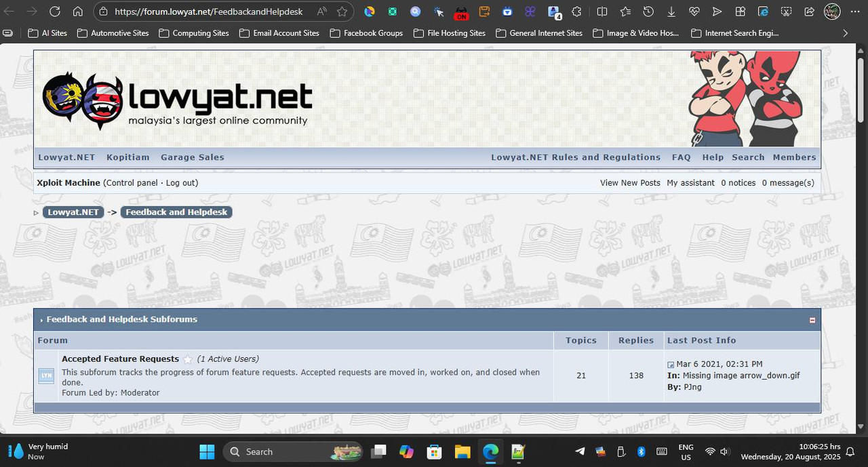Click the browser address bar URL
The height and width of the screenshot is (467, 868).
[x=208, y=12]
